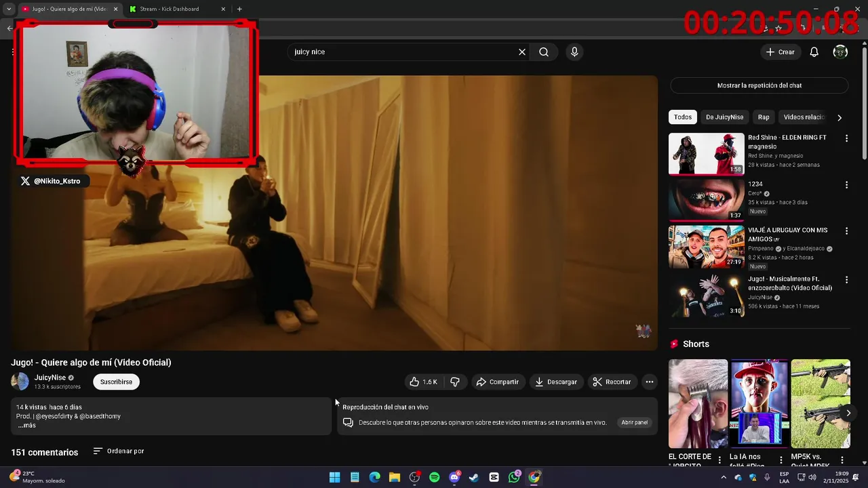
Task: Open YouTube notifications bell
Action: click(814, 52)
